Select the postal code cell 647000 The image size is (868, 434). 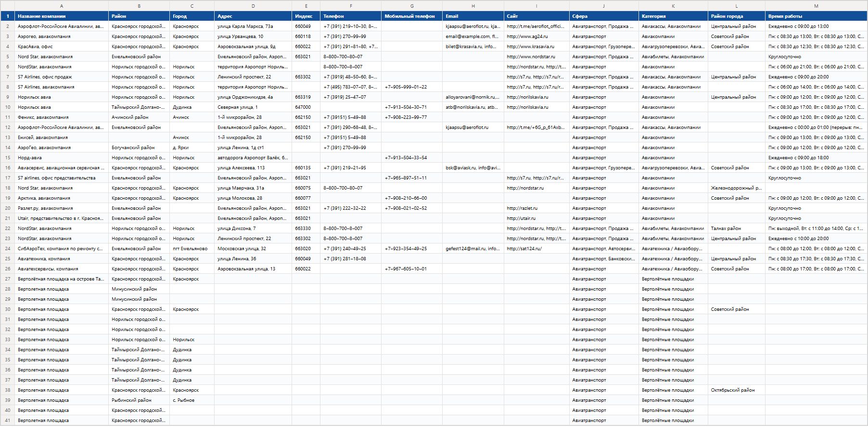coord(306,107)
